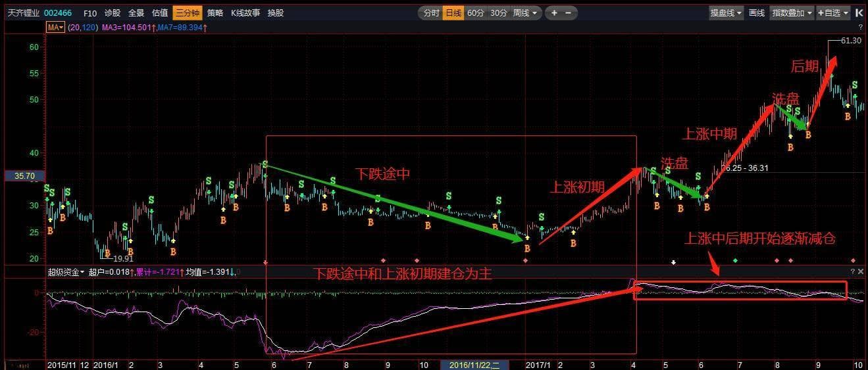
Task: Expand the 超级资金 indicator dropdown
Action: [66, 271]
